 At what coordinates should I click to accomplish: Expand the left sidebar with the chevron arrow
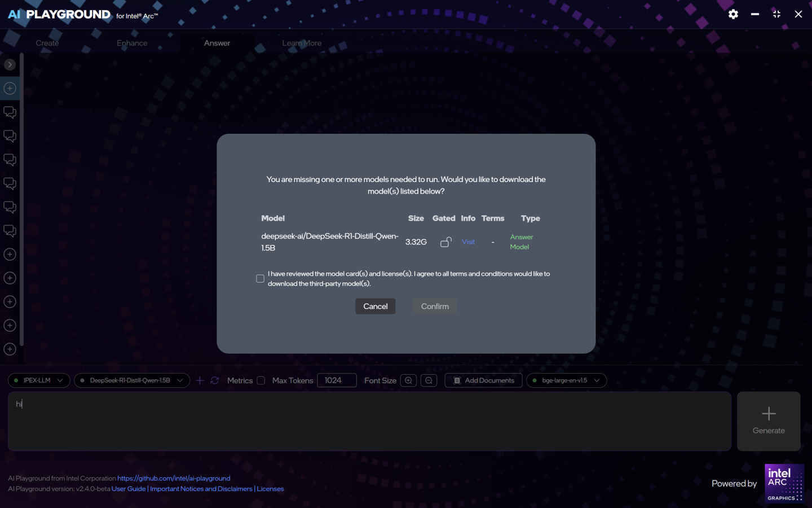[x=9, y=64]
